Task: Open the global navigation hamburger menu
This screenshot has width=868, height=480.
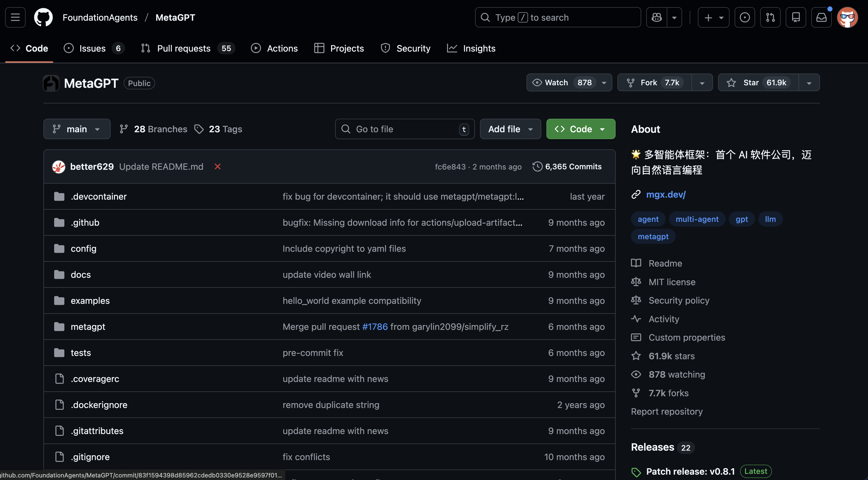Action: pos(15,17)
